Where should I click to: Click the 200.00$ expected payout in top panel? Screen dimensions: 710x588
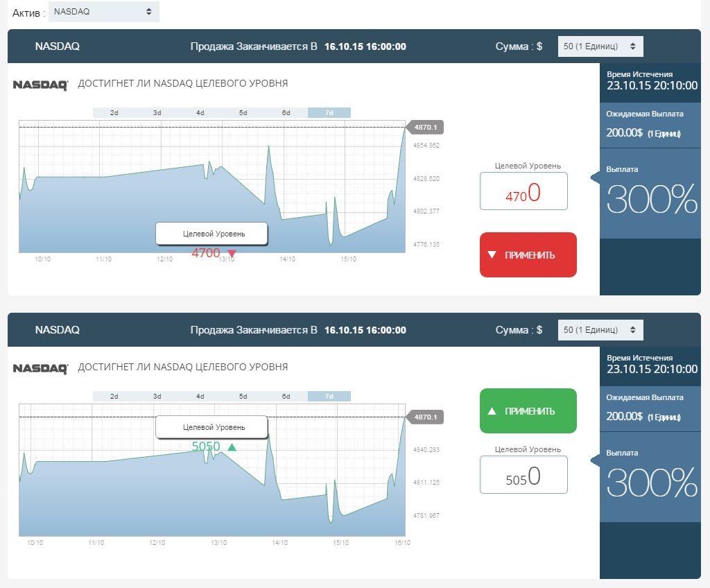(x=625, y=132)
